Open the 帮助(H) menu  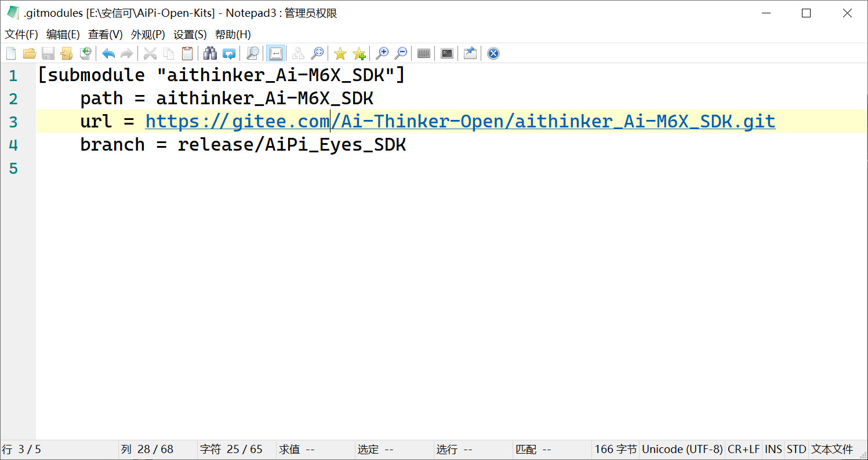coord(233,35)
